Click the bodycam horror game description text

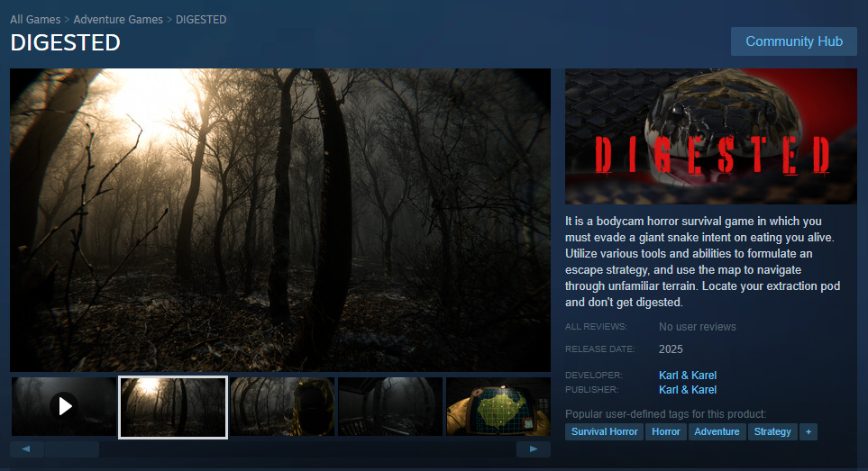point(703,261)
